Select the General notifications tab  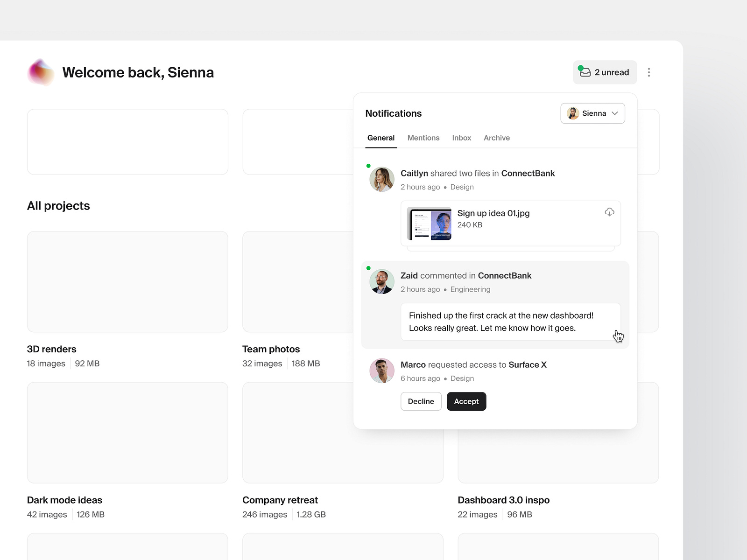tap(381, 138)
